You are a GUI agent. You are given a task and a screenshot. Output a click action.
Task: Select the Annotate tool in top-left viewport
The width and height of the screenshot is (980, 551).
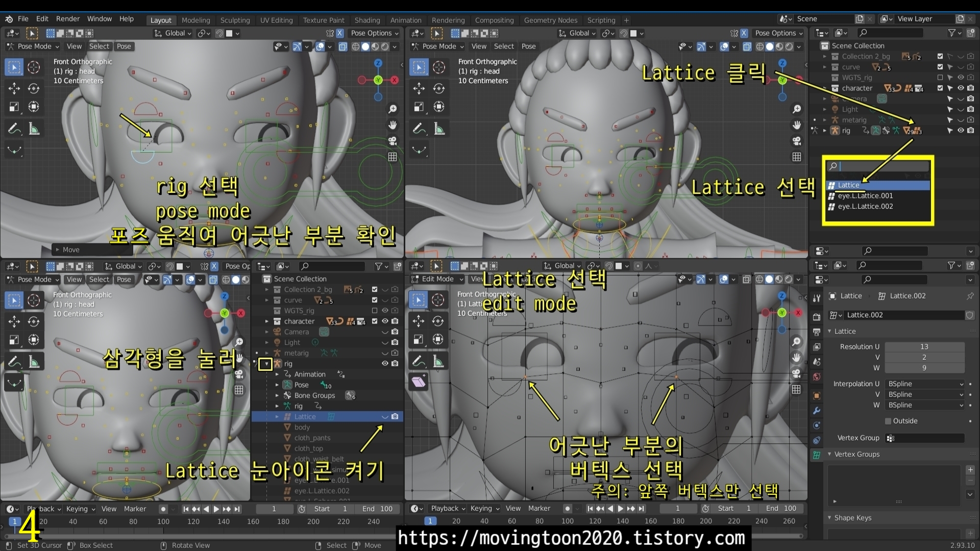click(14, 129)
